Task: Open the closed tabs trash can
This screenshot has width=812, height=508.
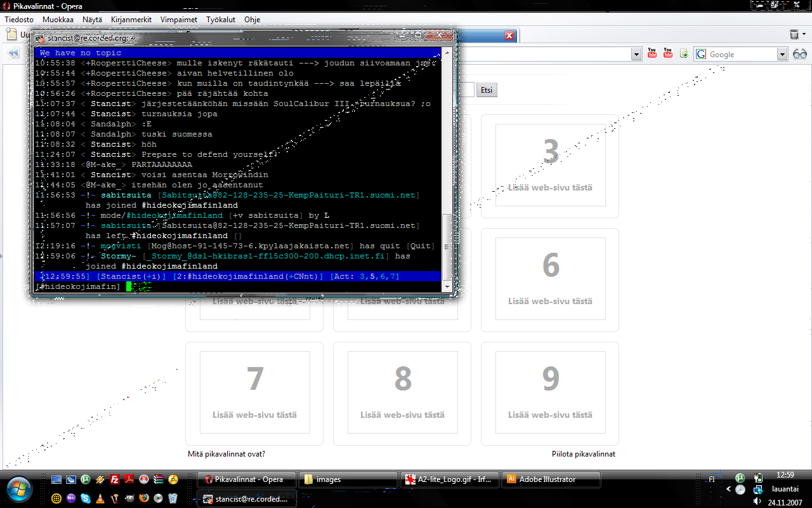Action: click(794, 35)
